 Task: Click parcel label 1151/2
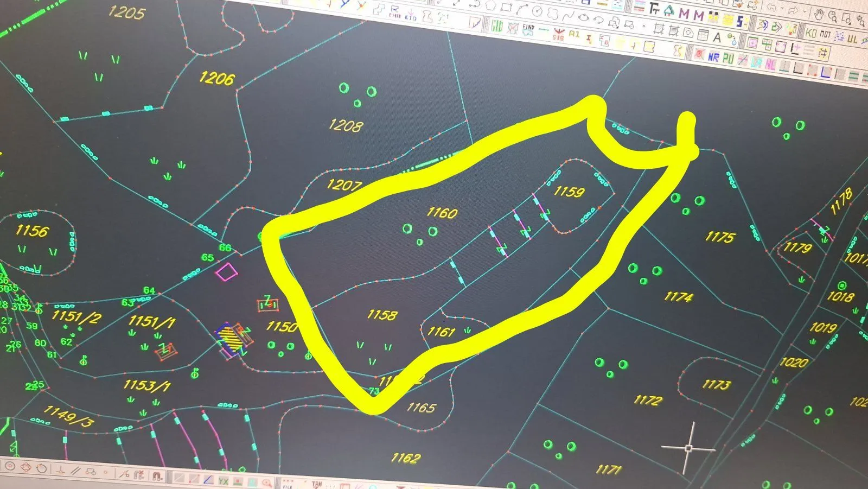click(x=76, y=316)
